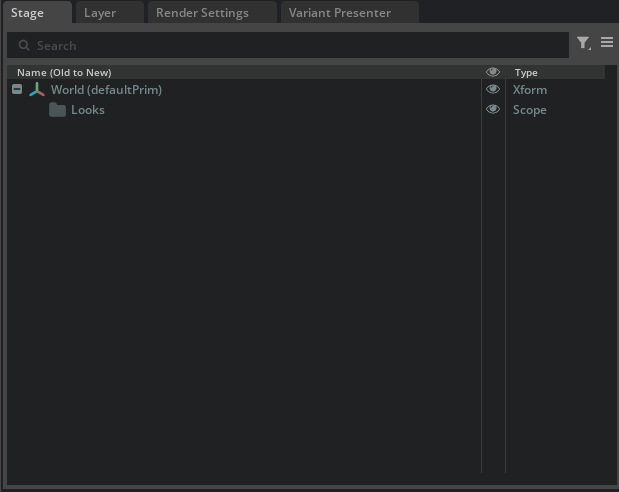Click the magnifier icon in the search bar

click(x=24, y=45)
